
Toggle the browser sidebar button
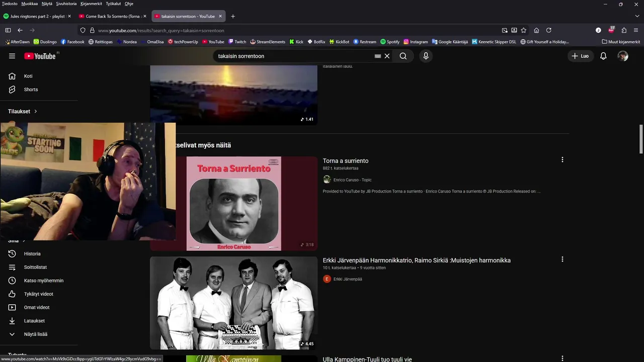tap(8, 30)
